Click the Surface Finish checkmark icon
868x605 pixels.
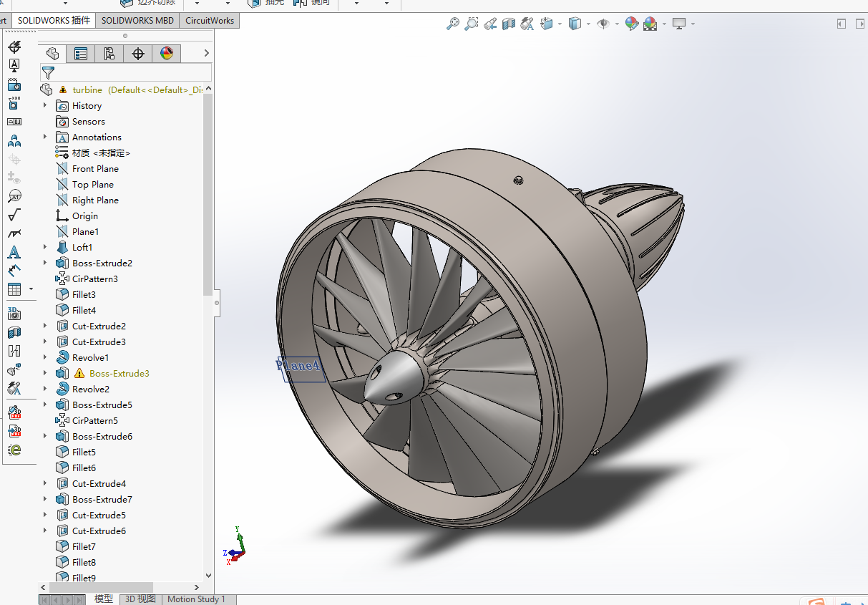pyautogui.click(x=14, y=215)
